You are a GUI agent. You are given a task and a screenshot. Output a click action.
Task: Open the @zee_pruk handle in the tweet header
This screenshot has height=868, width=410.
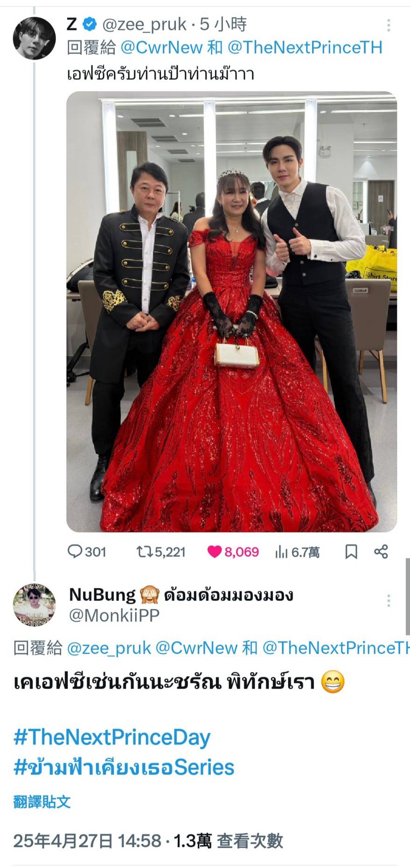click(144, 24)
